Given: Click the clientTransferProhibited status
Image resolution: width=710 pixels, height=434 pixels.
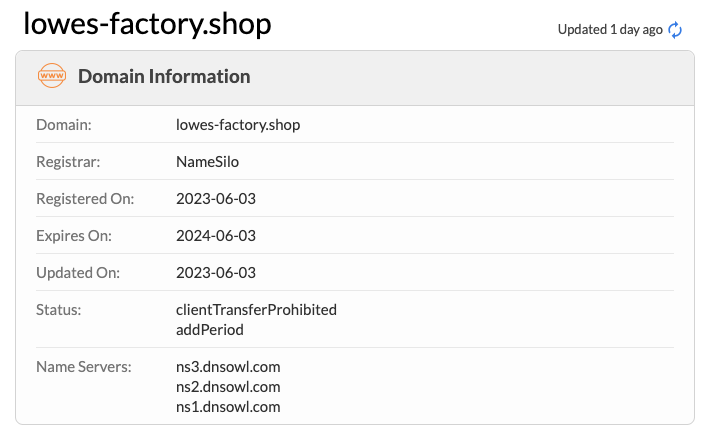Looking at the screenshot, I should [256, 309].
